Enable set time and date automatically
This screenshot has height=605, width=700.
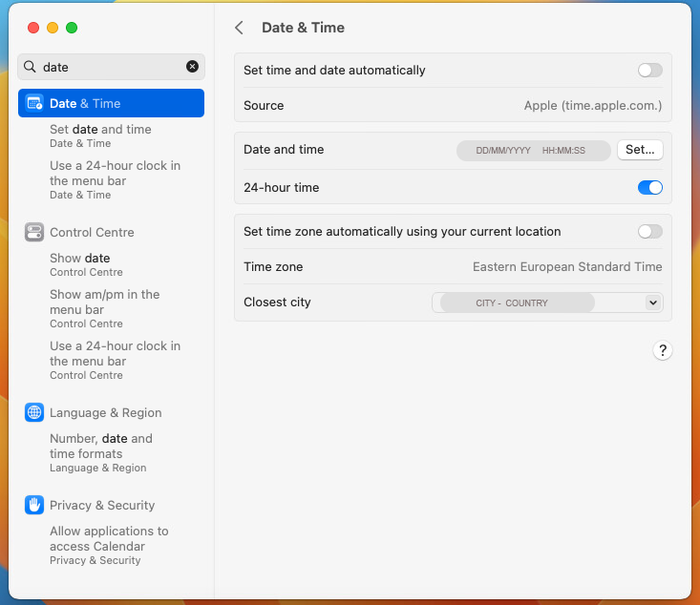(649, 71)
